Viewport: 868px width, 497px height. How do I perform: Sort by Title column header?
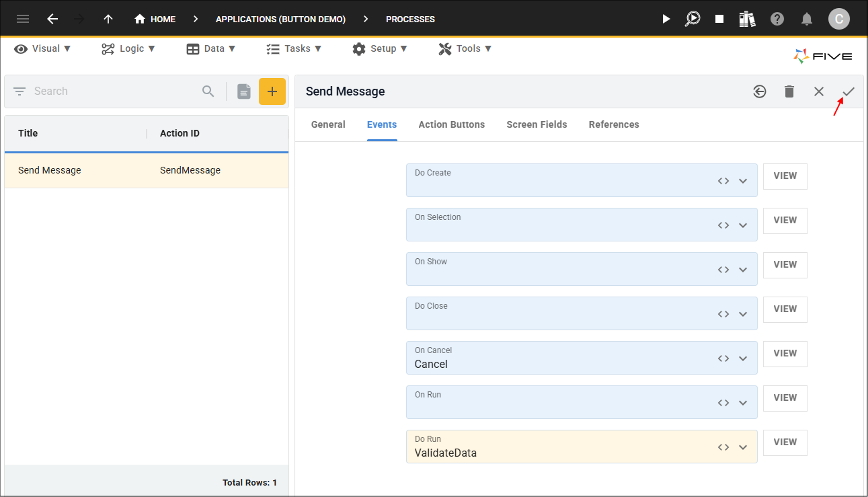pyautogui.click(x=28, y=133)
